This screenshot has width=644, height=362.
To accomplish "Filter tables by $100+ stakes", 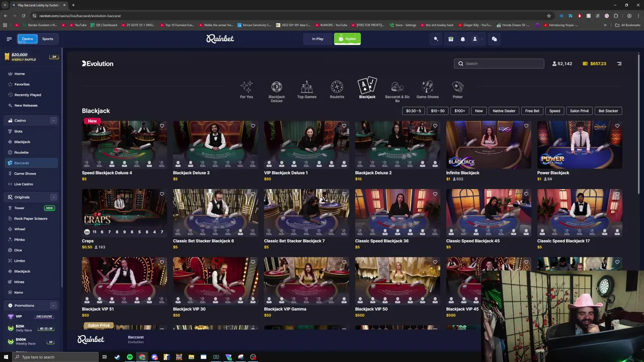I will point(460,111).
